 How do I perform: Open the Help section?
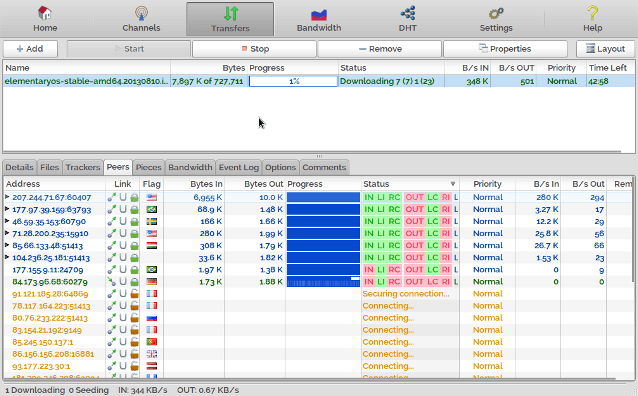[592, 19]
